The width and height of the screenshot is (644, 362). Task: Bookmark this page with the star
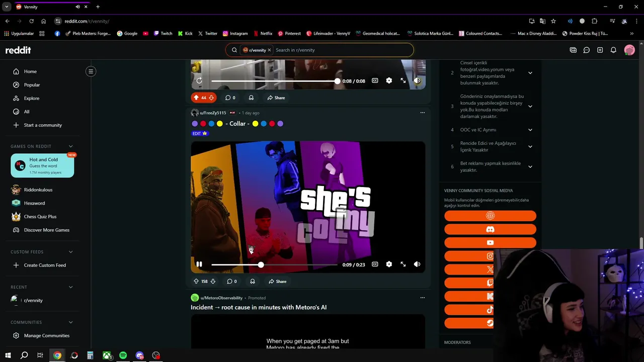(553, 21)
